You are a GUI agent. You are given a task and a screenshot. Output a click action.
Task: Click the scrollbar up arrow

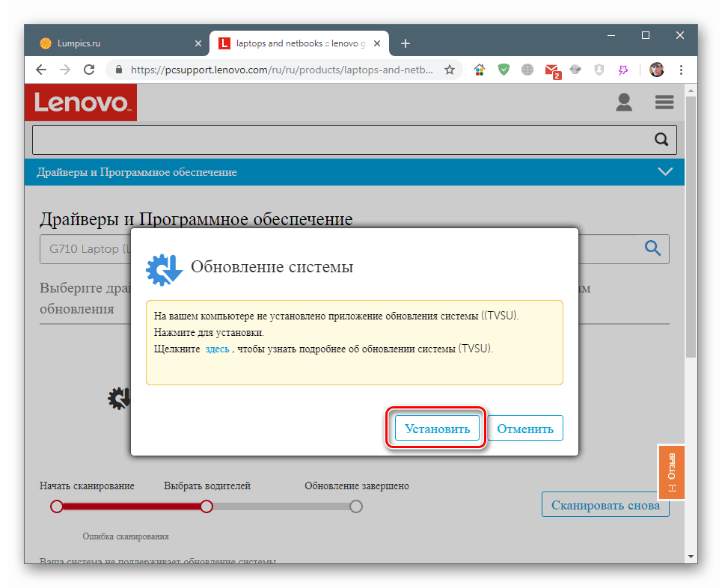(x=691, y=91)
